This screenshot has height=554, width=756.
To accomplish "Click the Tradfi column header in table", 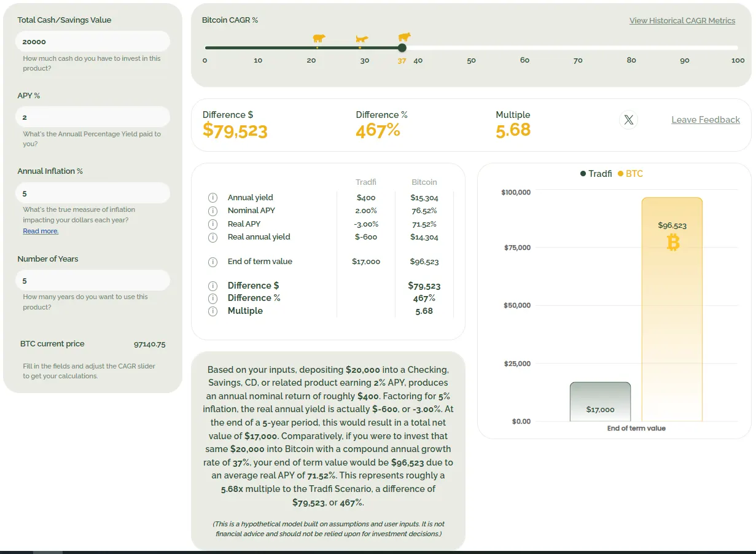I will coord(366,182).
